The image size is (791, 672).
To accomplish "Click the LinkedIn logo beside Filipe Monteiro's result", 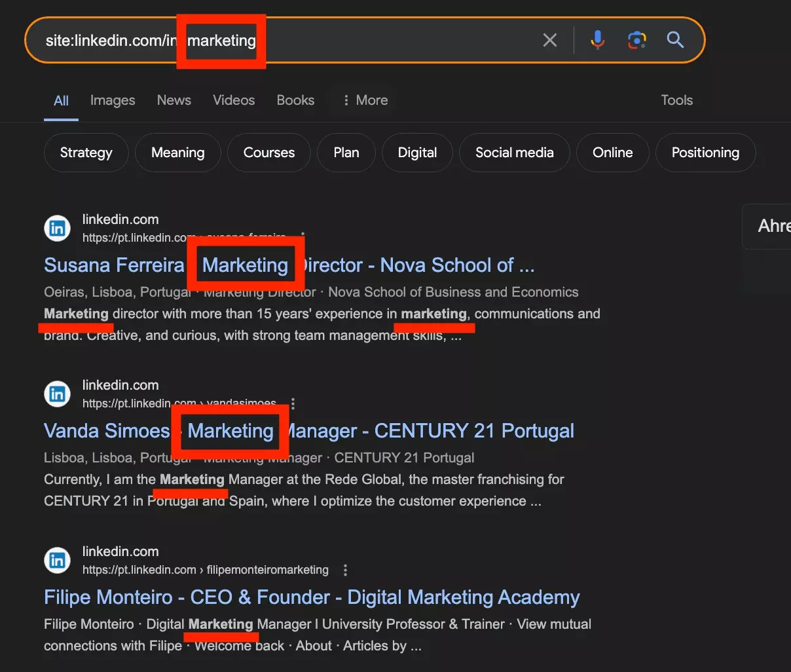I will pos(57,560).
